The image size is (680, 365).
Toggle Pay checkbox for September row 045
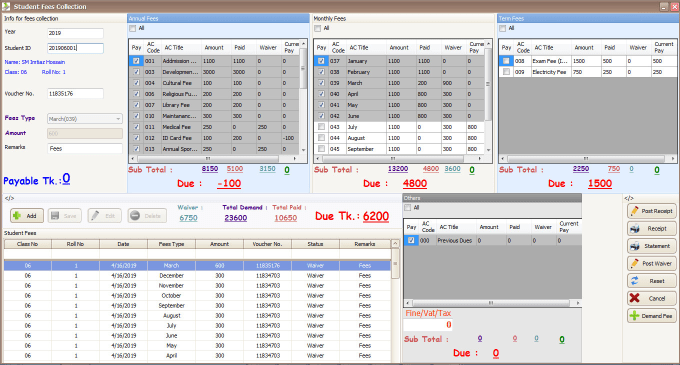pos(321,149)
